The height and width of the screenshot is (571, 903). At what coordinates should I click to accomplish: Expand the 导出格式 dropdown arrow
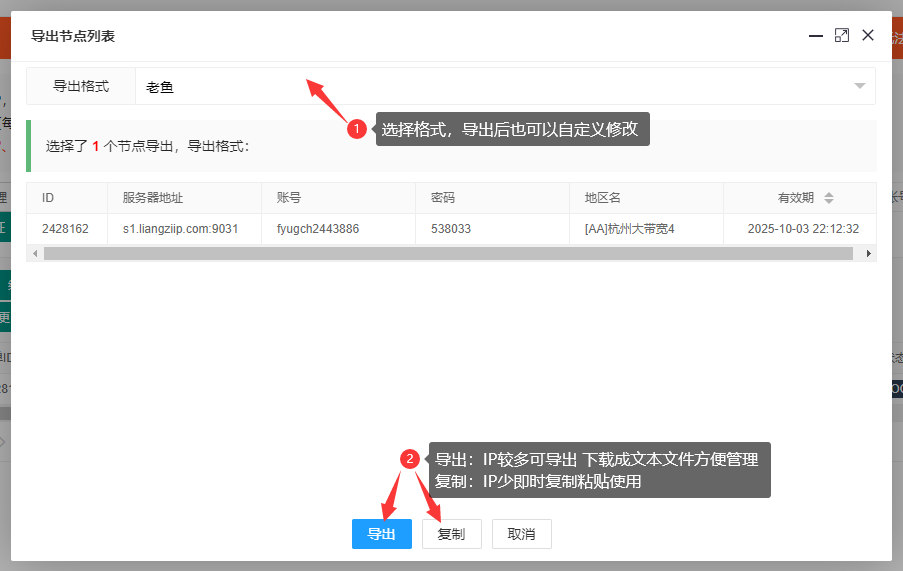pos(859,87)
